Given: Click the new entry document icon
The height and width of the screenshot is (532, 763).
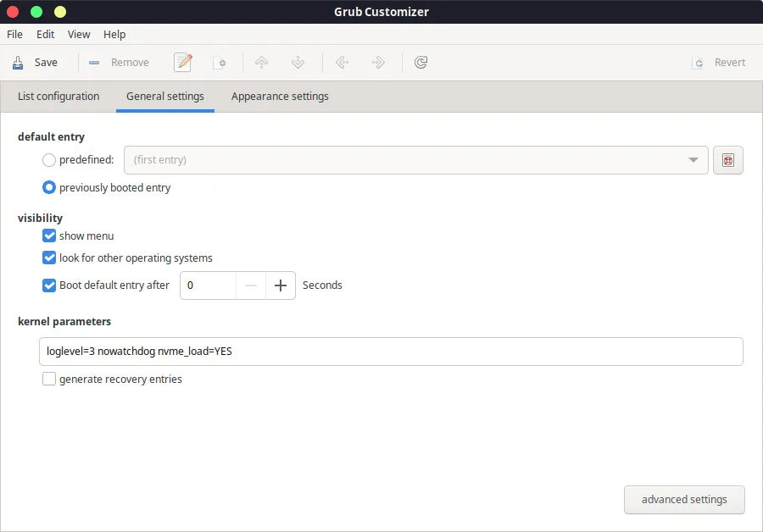Looking at the screenshot, I should (220, 62).
